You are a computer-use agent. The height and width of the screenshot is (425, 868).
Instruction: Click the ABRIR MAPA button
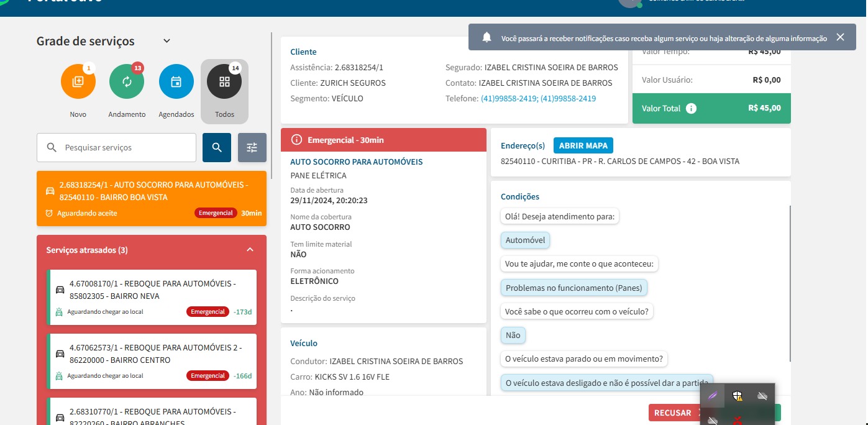pos(583,145)
